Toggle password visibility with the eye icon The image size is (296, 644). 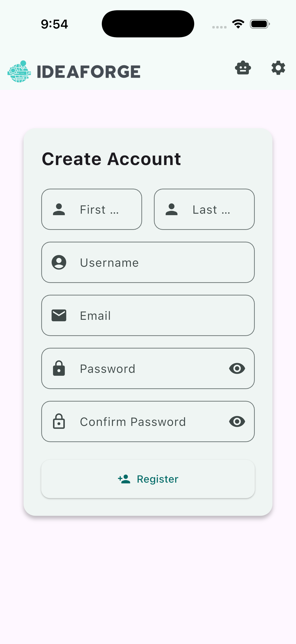(x=237, y=368)
